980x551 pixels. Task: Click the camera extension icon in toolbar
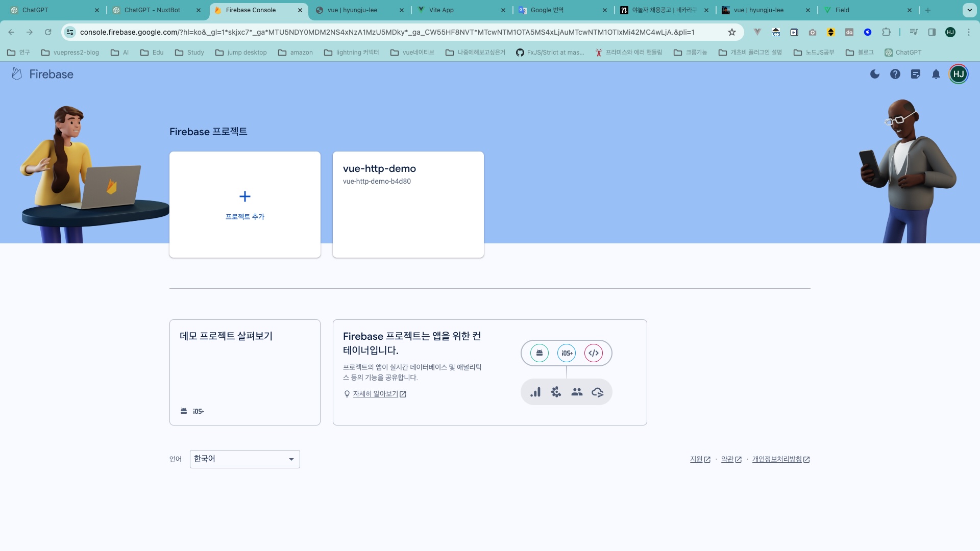813,32
